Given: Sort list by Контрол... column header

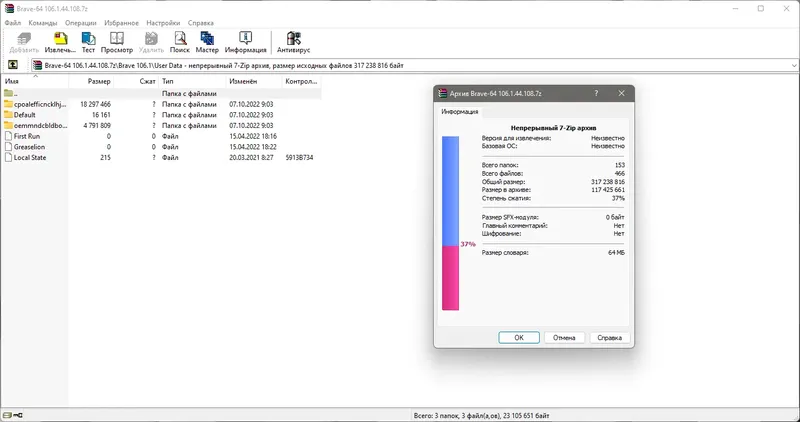Looking at the screenshot, I should (302, 81).
